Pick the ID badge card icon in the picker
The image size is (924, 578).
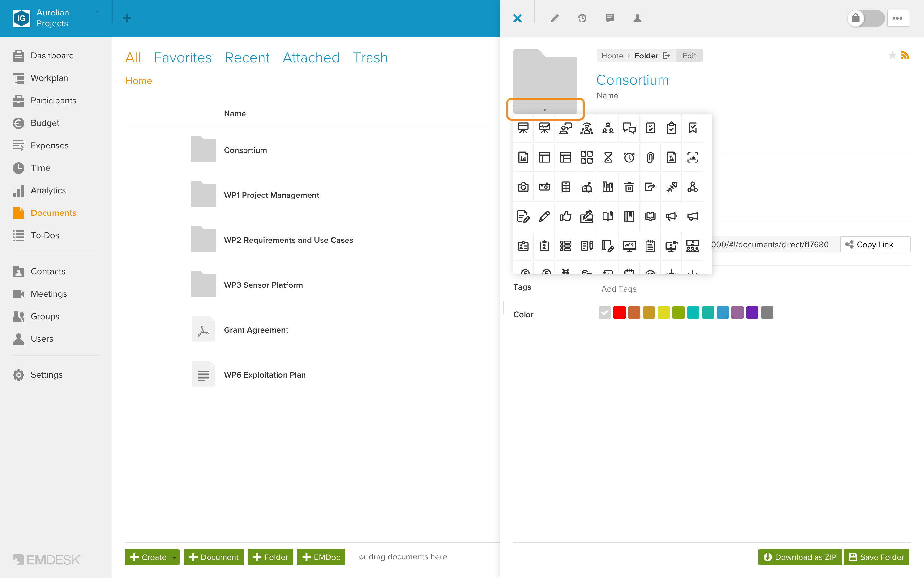tap(523, 246)
